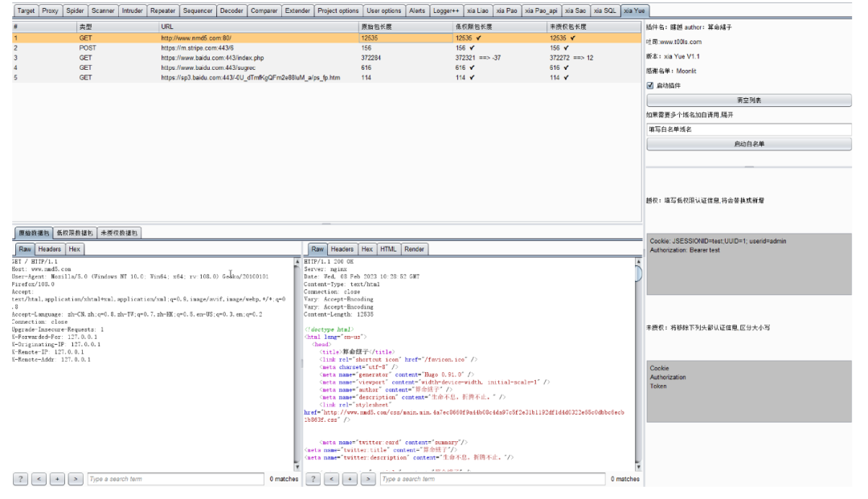Click request pane scroll-up arrow
868x499 pixels.
(297, 261)
